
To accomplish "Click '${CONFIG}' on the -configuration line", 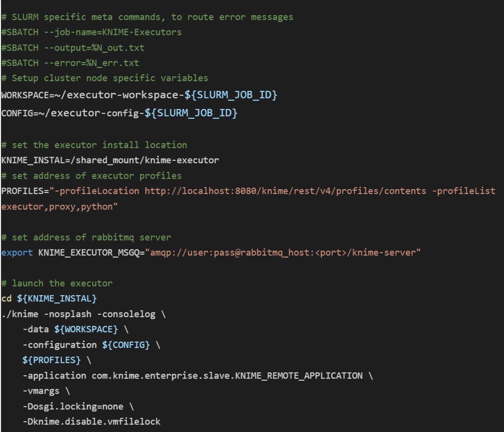I will click(x=126, y=345).
